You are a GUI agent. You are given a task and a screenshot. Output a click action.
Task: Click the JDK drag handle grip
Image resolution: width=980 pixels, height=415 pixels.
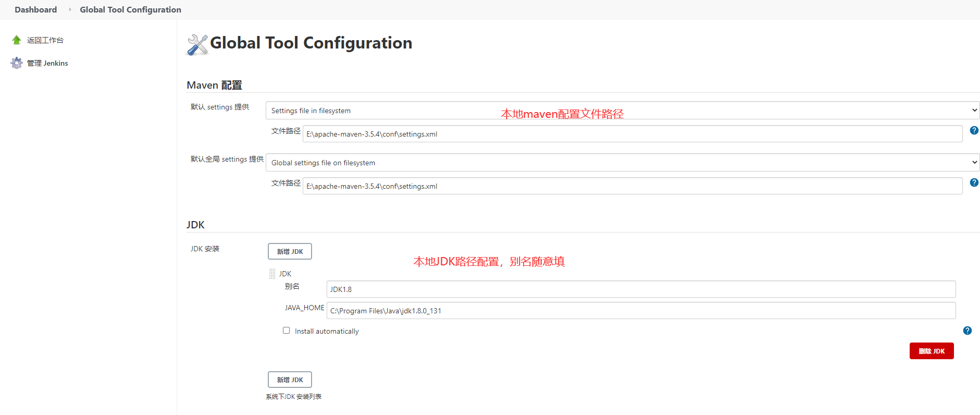pyautogui.click(x=272, y=274)
